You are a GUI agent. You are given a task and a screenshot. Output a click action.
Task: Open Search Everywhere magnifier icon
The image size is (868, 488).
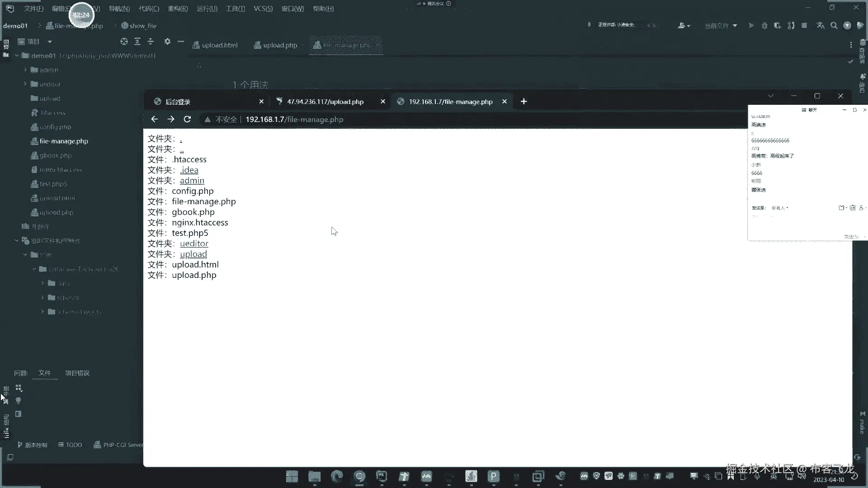(834, 26)
